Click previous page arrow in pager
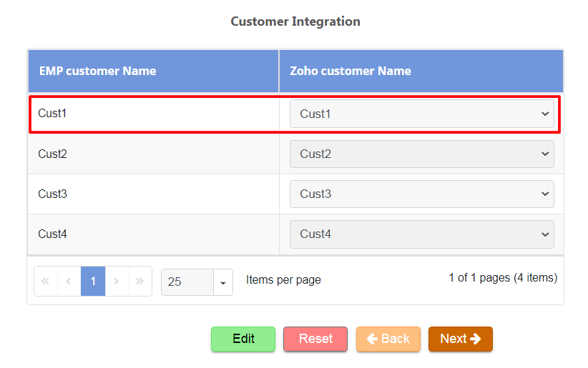This screenshot has width=588, height=368. tap(69, 282)
